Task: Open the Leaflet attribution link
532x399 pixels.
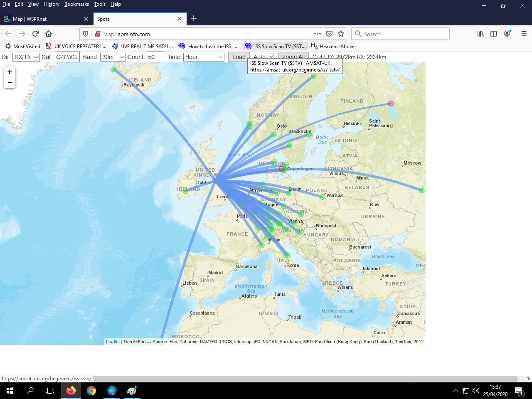Action: coord(113,342)
